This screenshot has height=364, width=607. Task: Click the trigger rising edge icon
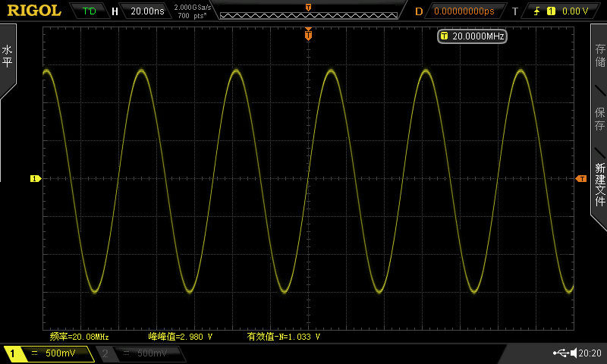536,11
